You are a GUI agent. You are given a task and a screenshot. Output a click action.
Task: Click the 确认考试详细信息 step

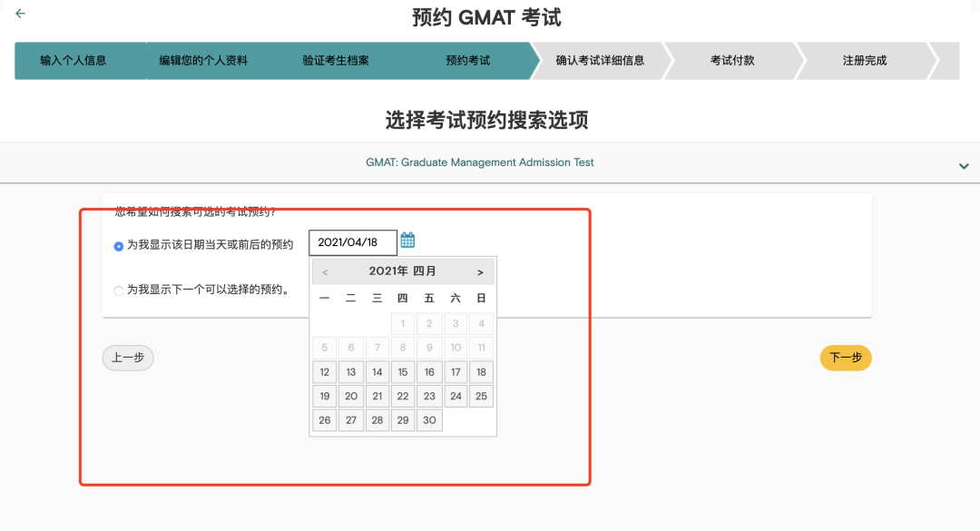(x=600, y=61)
